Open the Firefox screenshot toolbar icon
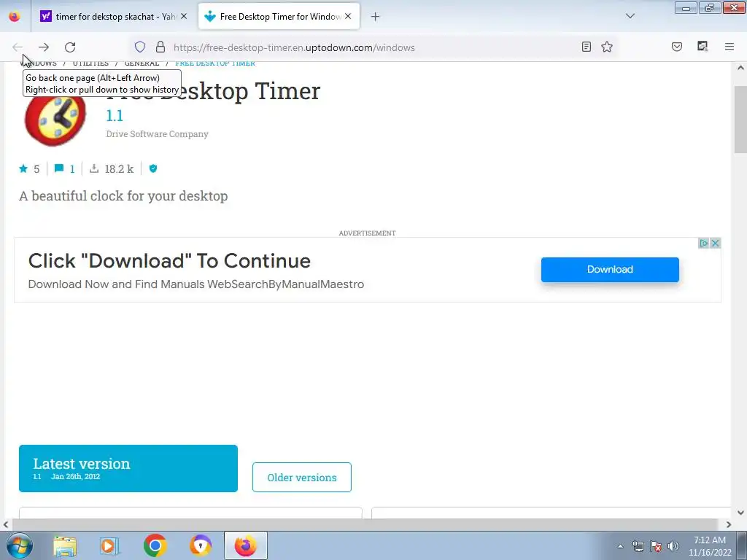The image size is (747, 560). [x=703, y=46]
